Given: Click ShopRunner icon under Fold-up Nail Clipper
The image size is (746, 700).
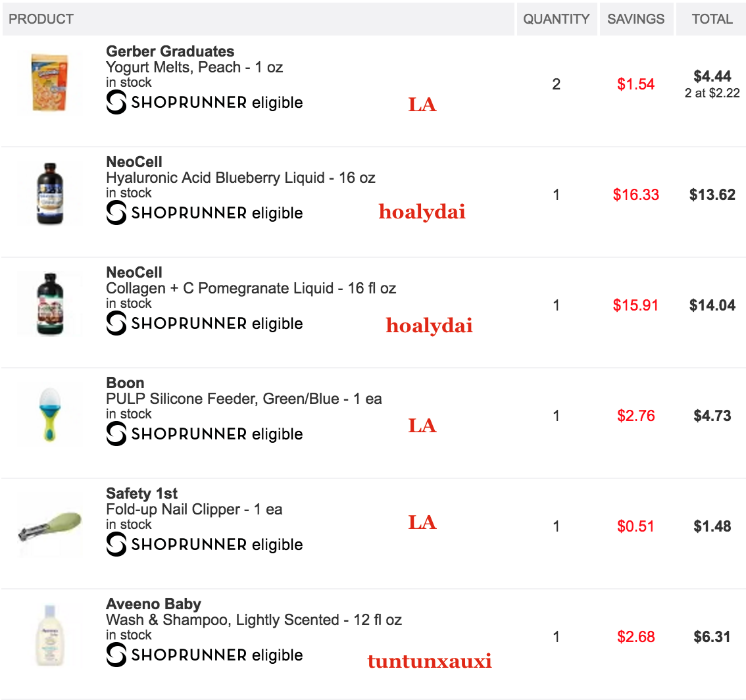Looking at the screenshot, I should pos(116,544).
